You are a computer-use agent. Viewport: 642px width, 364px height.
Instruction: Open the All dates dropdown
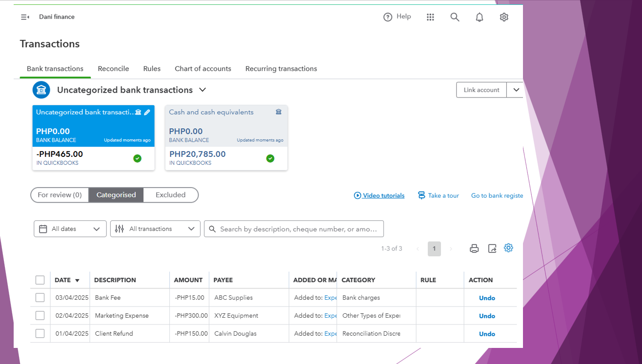[x=70, y=229]
